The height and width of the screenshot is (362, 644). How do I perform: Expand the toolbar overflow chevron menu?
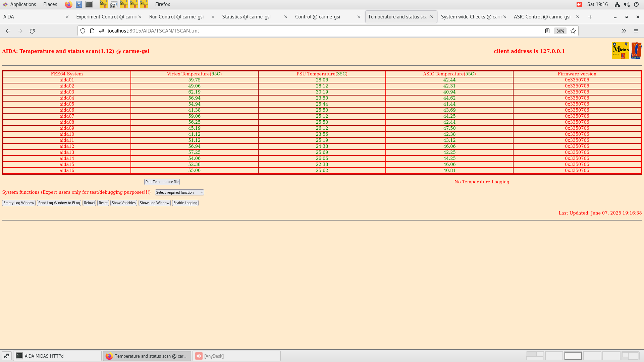coord(624,31)
